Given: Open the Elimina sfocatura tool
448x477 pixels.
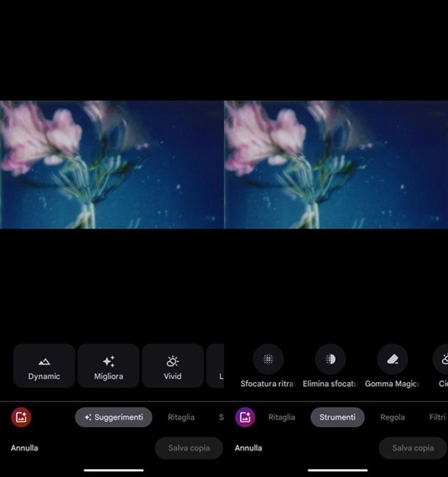Looking at the screenshot, I should [x=330, y=359].
